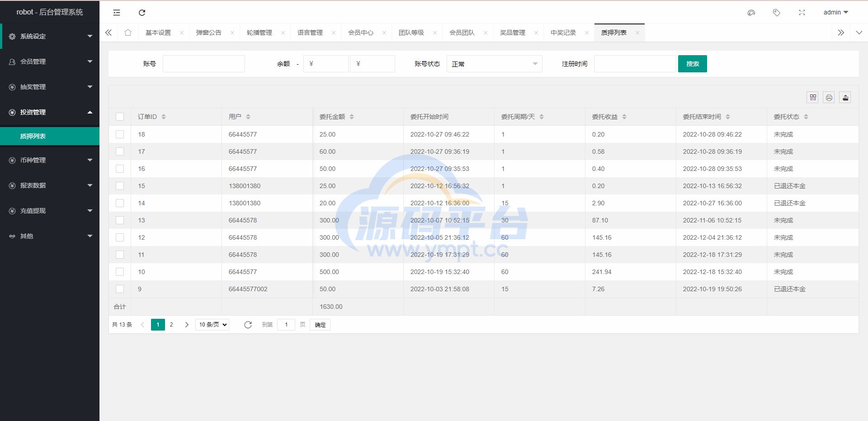Image resolution: width=868 pixels, height=421 pixels.
Task: Click the 确定 pagination confirm button
Action: 320,325
